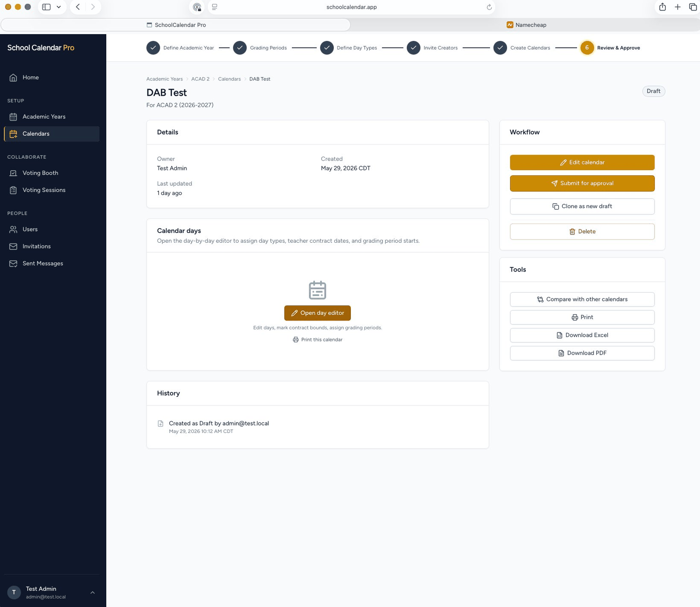Click the T avatar for Test Admin
Screen dimensions: 700x607
coord(14,592)
